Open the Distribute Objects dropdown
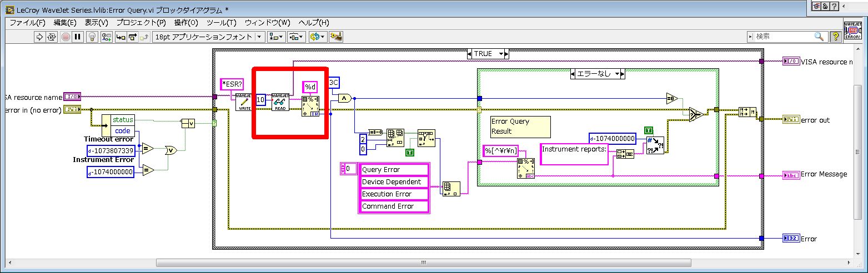868x273 pixels. [297, 37]
